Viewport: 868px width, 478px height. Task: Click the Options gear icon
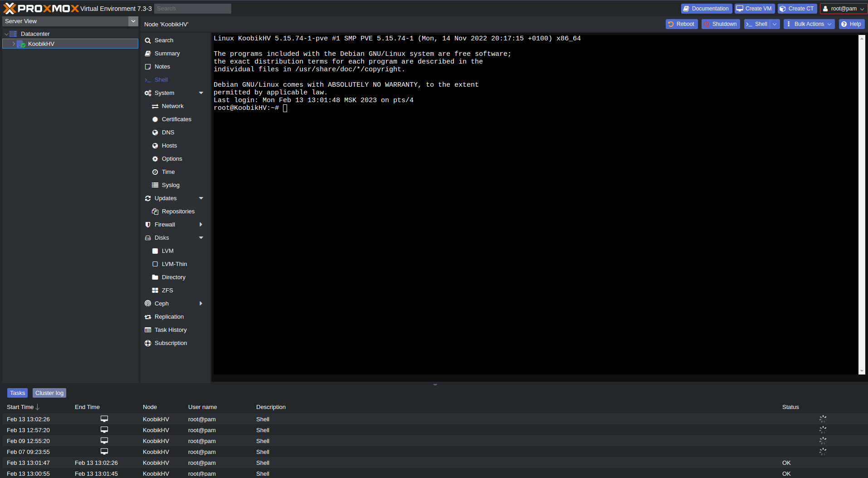[155, 159]
